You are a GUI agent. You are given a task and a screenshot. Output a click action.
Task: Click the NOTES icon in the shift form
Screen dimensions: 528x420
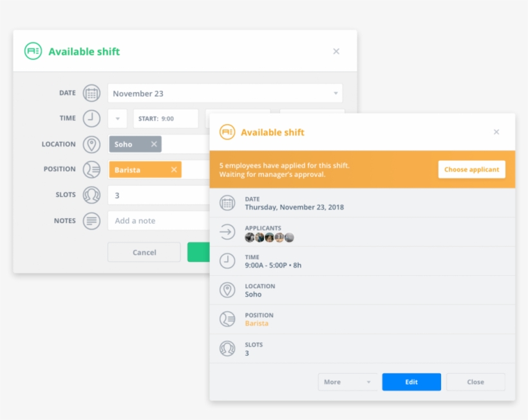click(x=91, y=221)
